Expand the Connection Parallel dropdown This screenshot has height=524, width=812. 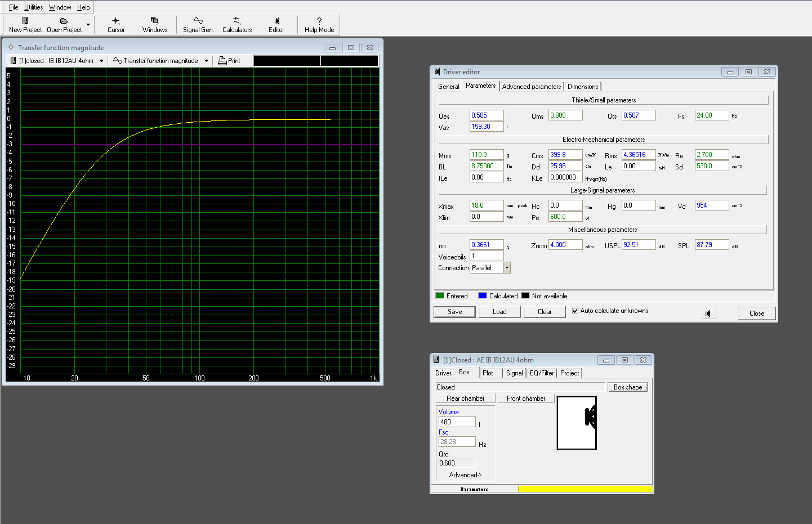point(507,268)
